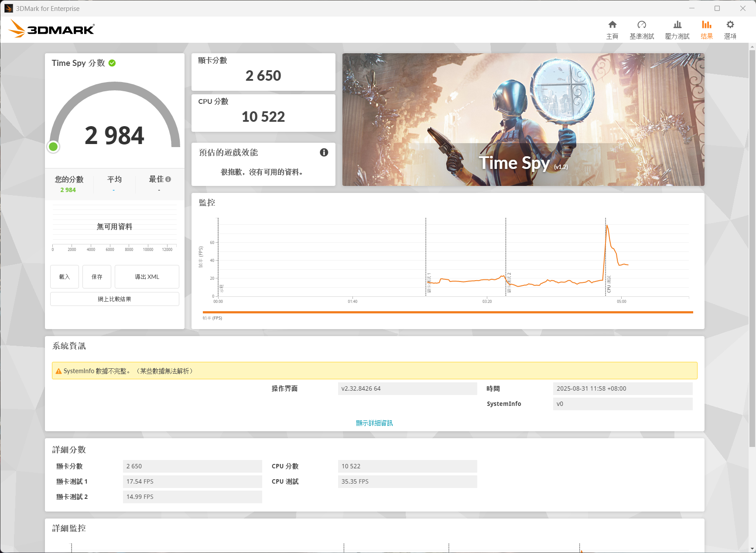756x553 pixels.
Task: Click the Time Spy 分數 panel title
Action: (x=79, y=63)
